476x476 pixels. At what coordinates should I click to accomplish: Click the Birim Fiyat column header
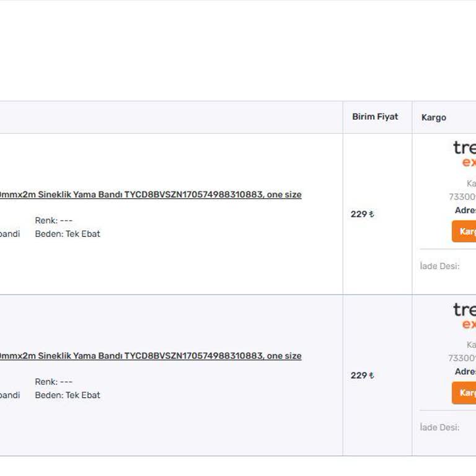tap(375, 117)
